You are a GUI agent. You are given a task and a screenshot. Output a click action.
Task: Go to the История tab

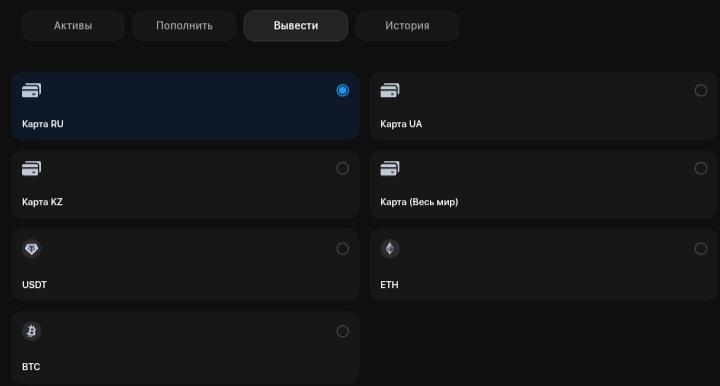[x=407, y=26]
